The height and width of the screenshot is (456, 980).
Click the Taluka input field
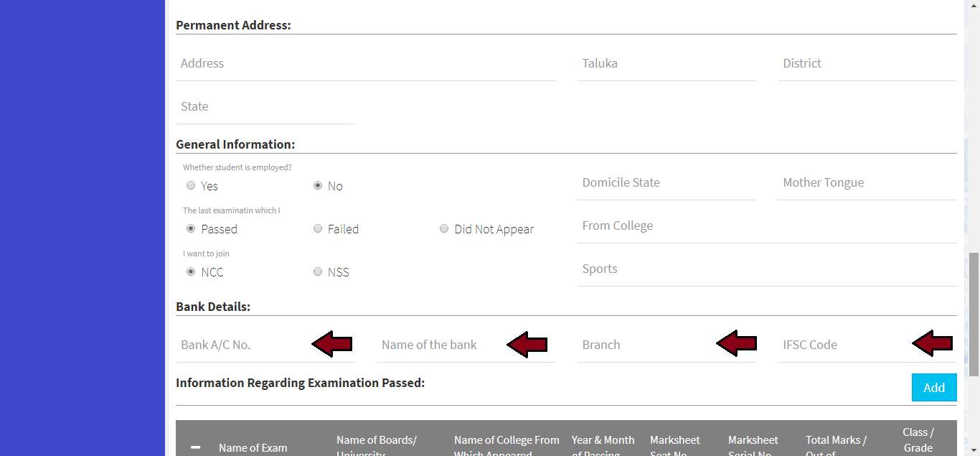coord(666,64)
